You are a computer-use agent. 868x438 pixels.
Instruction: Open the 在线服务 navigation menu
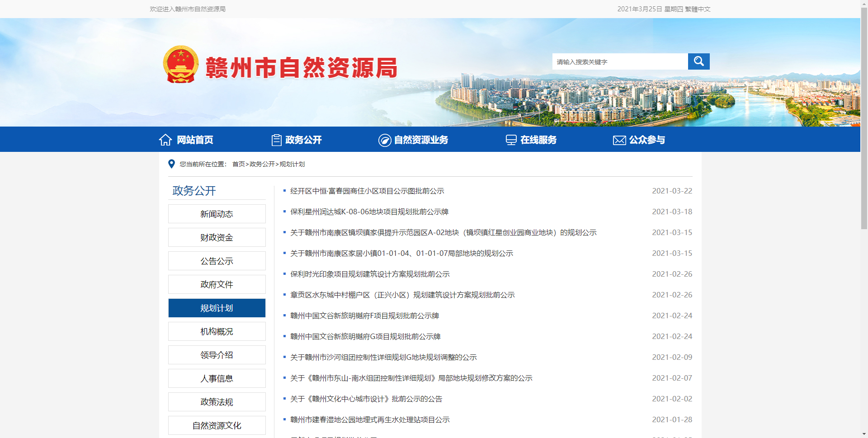(539, 140)
